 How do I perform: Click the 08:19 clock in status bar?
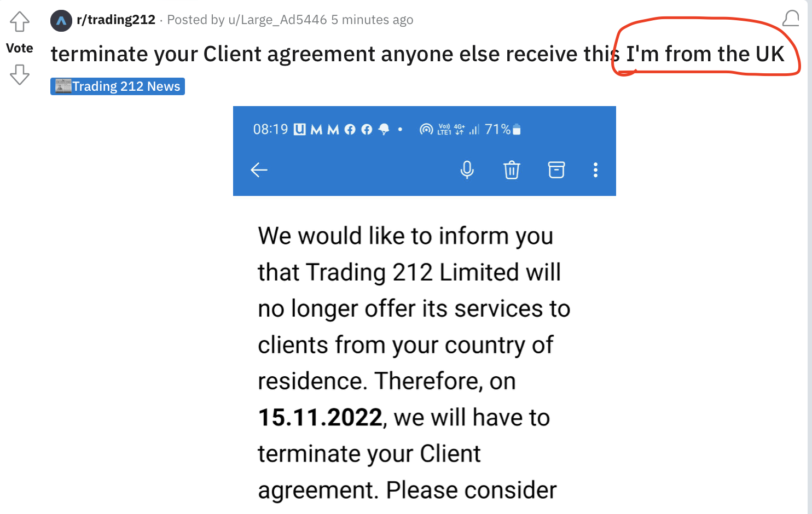point(270,130)
